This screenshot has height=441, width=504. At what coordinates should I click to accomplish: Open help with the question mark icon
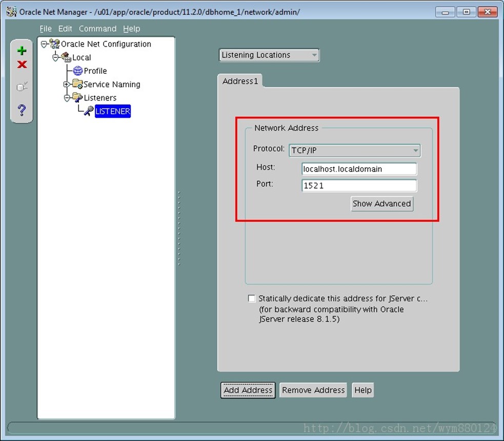click(22, 110)
